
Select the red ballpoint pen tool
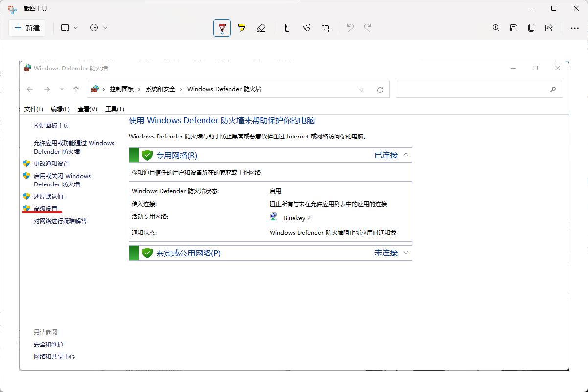(x=222, y=28)
